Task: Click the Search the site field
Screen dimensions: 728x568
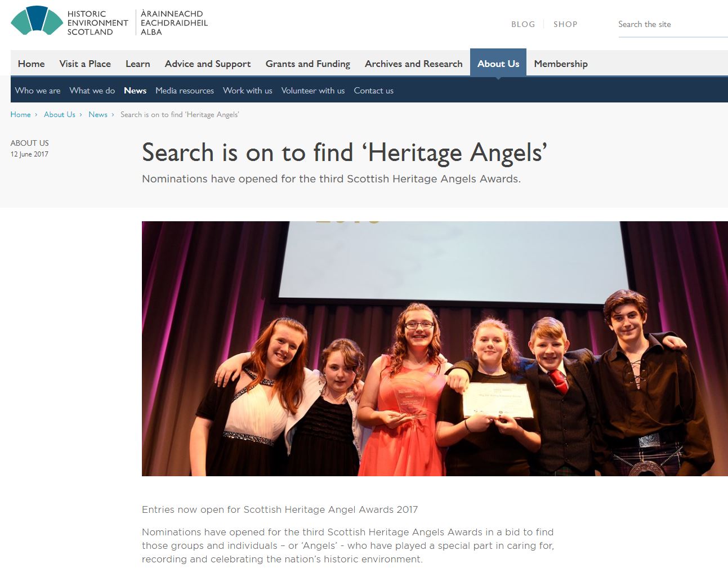Action: click(x=670, y=25)
